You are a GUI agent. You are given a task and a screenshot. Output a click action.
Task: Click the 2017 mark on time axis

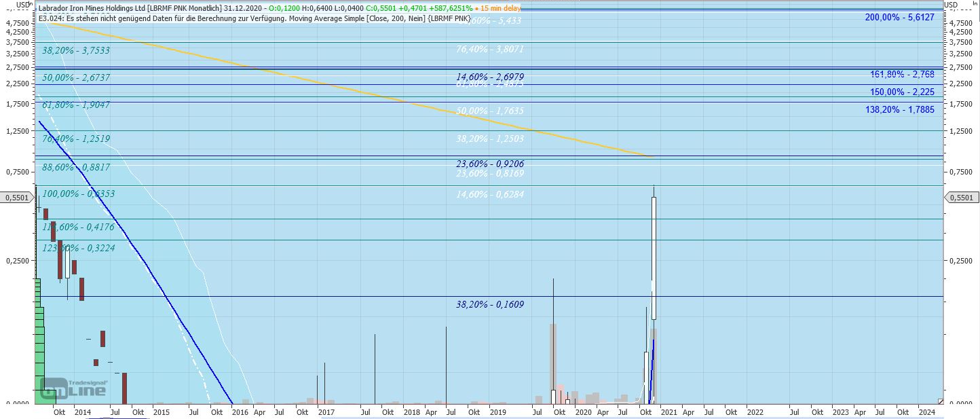click(x=326, y=412)
